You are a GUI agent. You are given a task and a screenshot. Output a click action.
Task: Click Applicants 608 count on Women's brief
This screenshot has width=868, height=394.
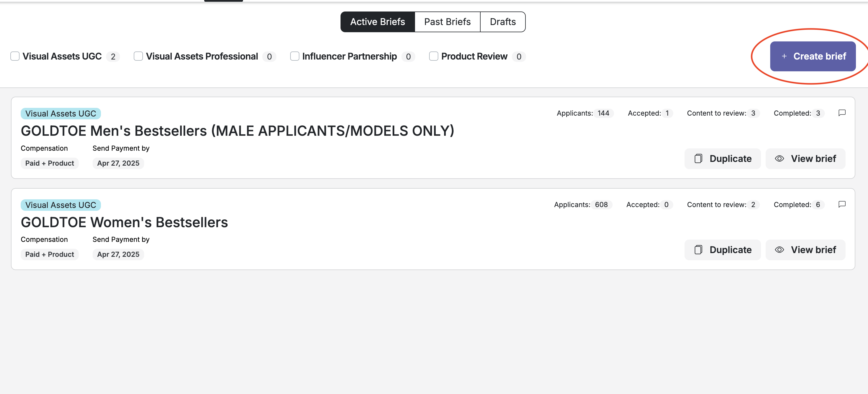coord(601,204)
